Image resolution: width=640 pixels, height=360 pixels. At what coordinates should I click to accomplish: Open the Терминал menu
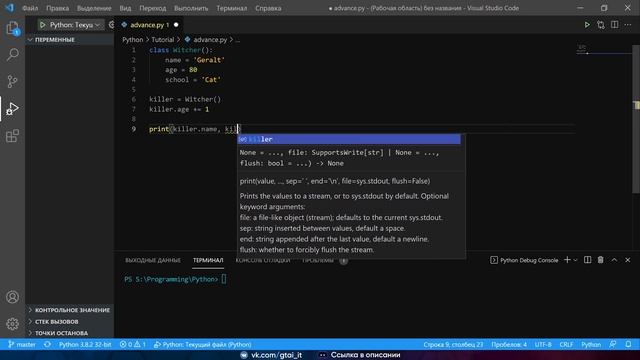click(231, 8)
